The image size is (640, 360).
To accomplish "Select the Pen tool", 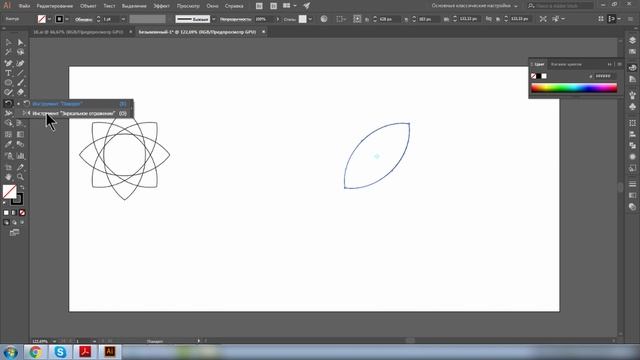I will tap(8, 63).
